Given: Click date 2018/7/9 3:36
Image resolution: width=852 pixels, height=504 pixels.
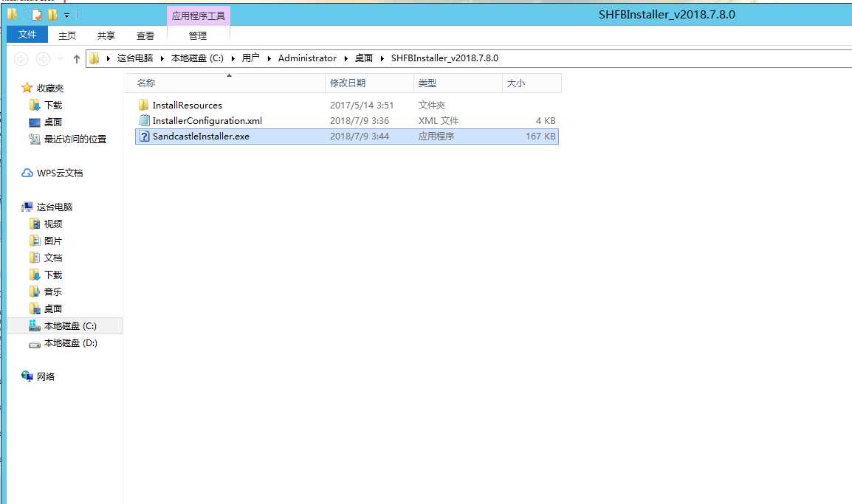Looking at the screenshot, I should 359,120.
